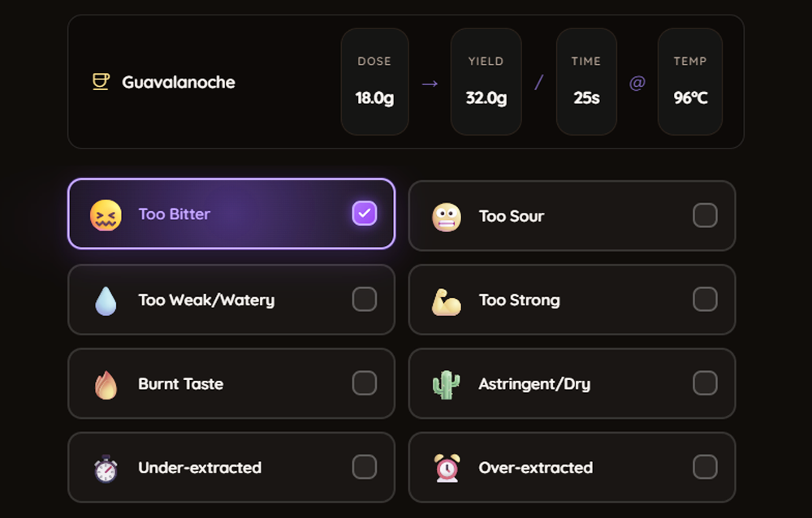The image size is (812, 518).
Task: Click the cactus Astringent/Dry icon
Action: [447, 384]
